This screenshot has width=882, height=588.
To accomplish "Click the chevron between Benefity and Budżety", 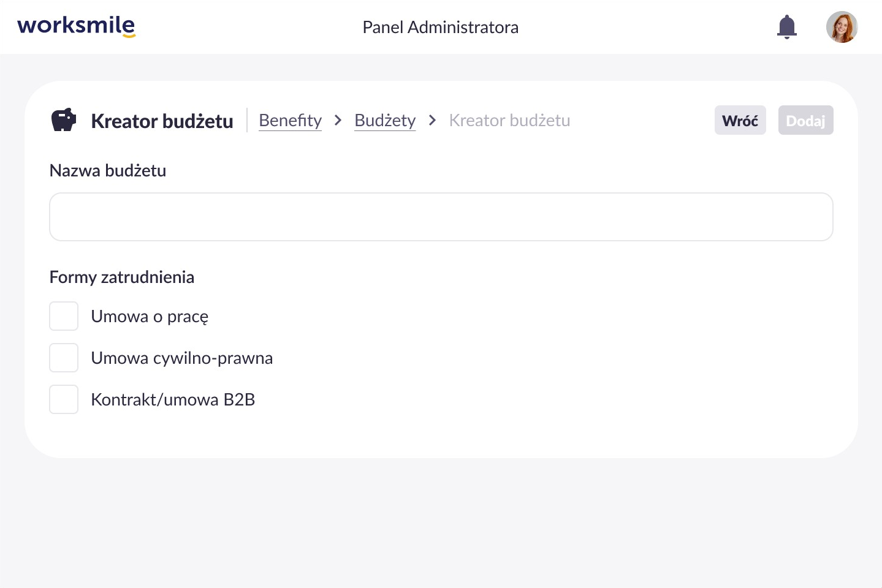I will coord(338,120).
